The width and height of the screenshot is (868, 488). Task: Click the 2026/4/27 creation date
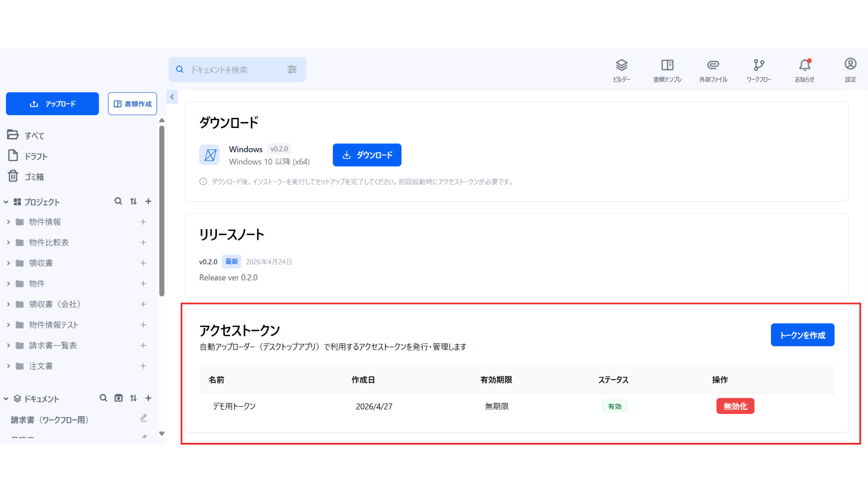pyautogui.click(x=374, y=406)
